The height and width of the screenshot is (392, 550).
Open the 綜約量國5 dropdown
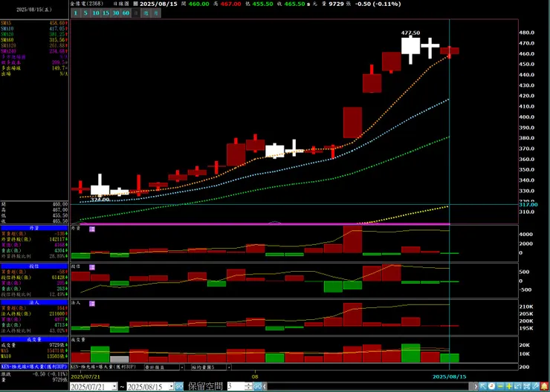click(229, 367)
